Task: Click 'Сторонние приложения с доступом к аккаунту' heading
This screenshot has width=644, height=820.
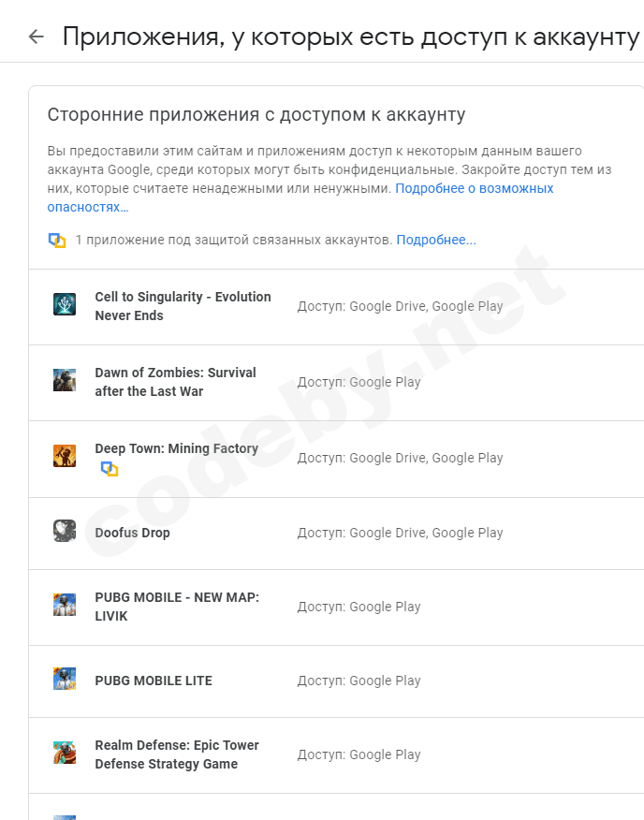Action: [x=256, y=115]
